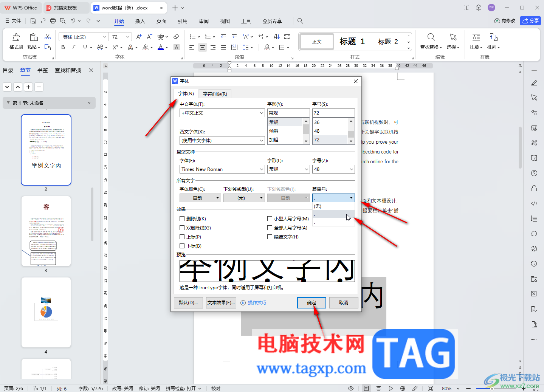Check the 下标(B) subscript checkbox
Viewport: 544px width, 392px height.
[182, 246]
